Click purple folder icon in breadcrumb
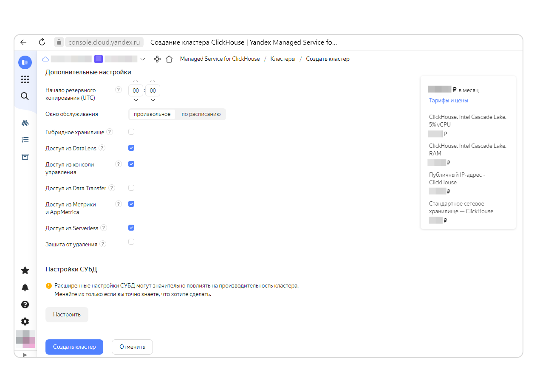Viewport: 537px width, 392px height. point(99,59)
